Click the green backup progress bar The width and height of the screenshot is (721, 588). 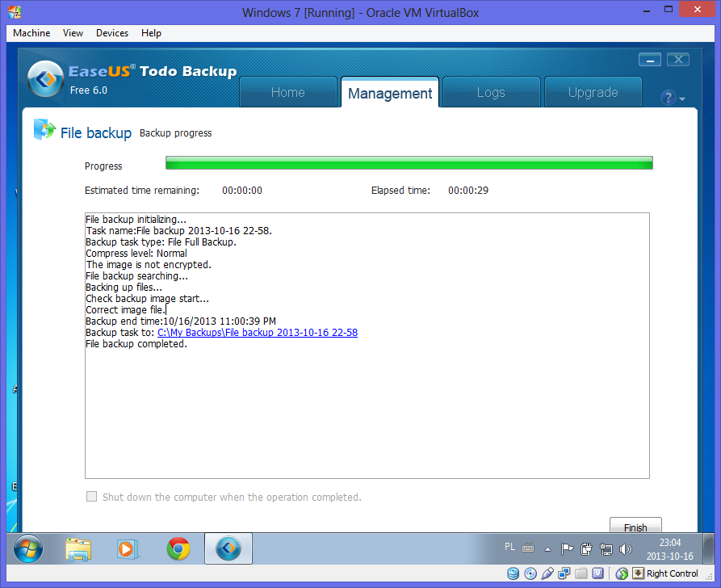(409, 163)
